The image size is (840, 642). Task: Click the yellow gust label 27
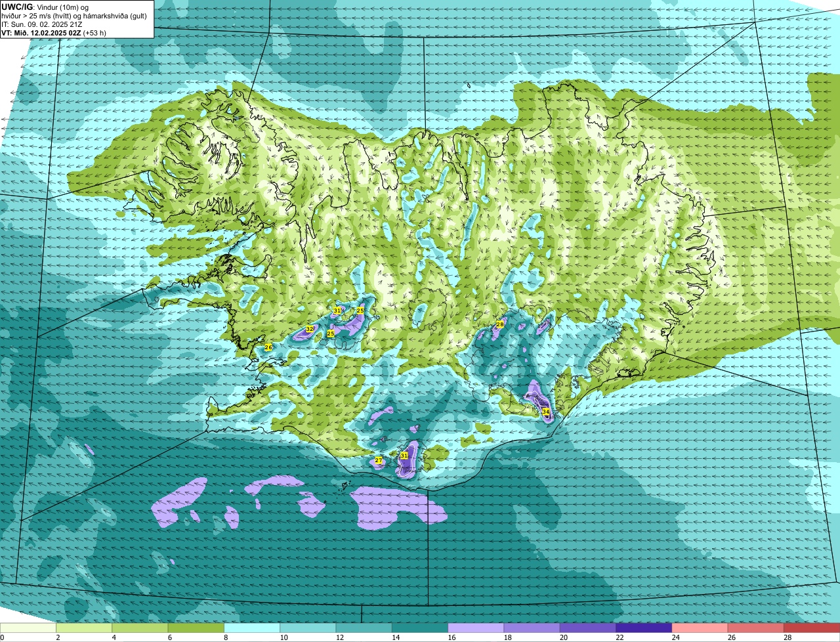tap(379, 461)
